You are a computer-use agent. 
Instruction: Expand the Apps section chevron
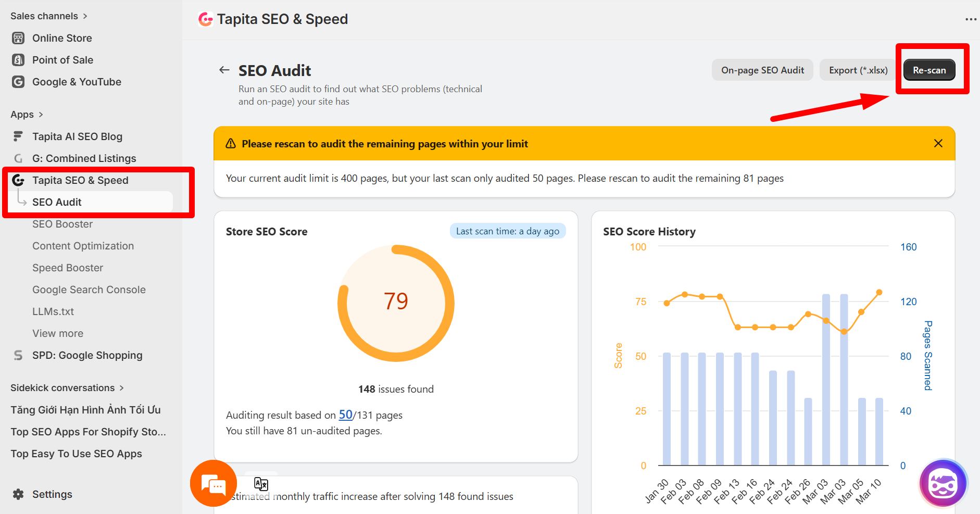41,115
